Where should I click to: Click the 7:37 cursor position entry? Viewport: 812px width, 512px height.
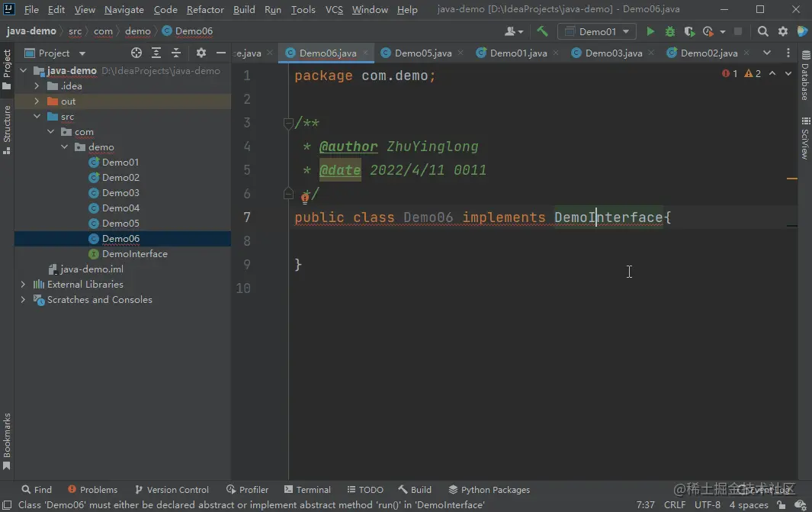[x=645, y=504]
